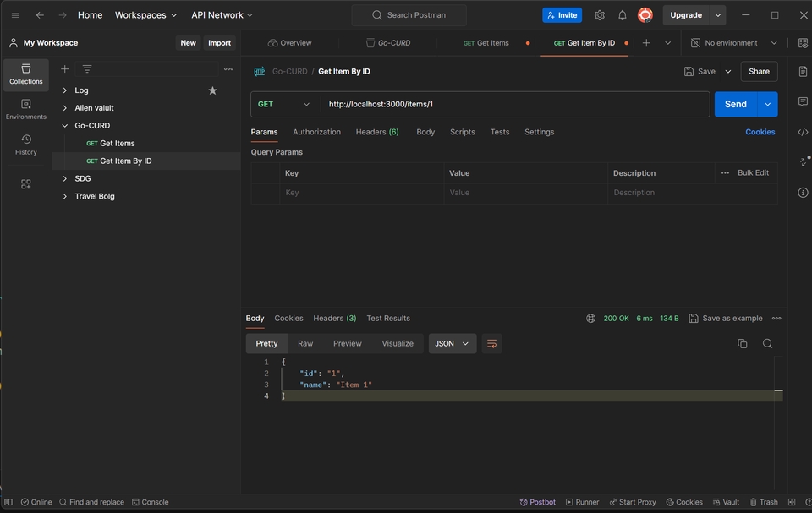The width and height of the screenshot is (812, 513).
Task: Open the GET method dropdown
Action: (284, 104)
